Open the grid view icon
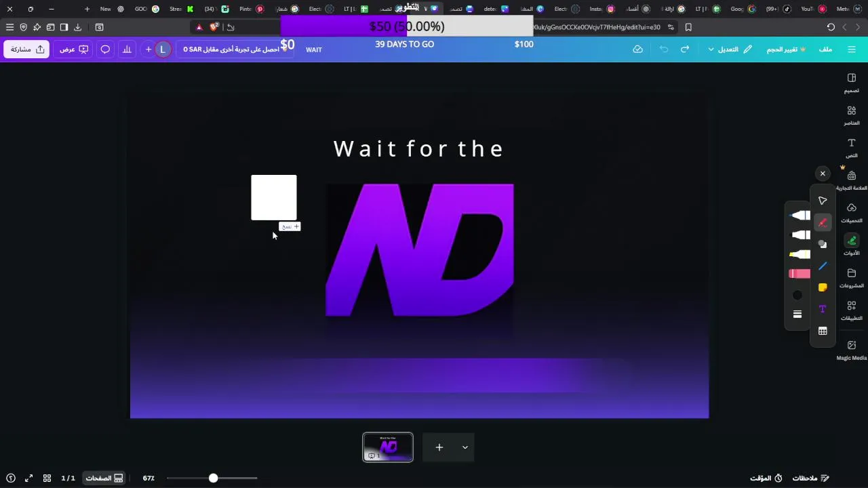 (x=47, y=478)
